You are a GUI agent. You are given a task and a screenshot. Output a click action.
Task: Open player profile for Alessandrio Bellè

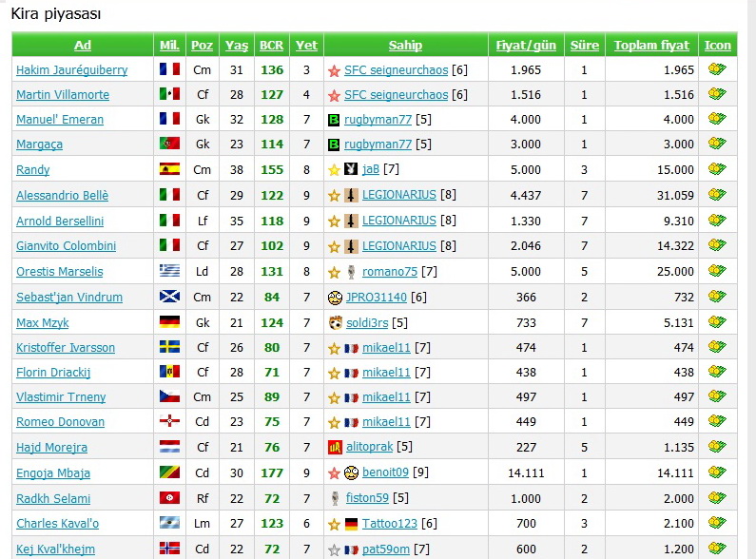(x=62, y=195)
